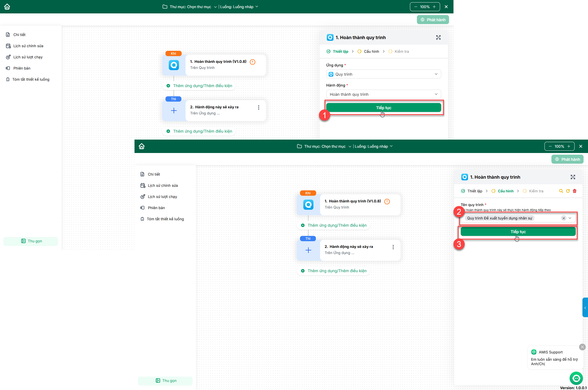588x390 pixels.
Task: Click the orange search icon in config panel
Action: coord(561,191)
